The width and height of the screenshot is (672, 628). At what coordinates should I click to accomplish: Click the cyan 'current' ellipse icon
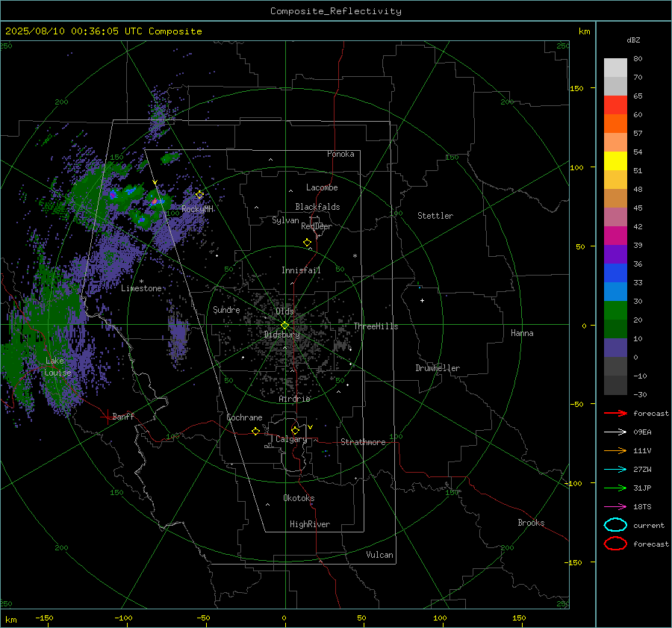click(x=615, y=525)
